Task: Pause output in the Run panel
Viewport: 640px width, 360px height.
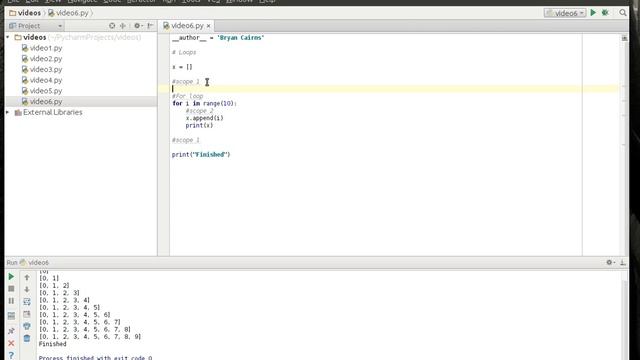Action: click(11, 301)
